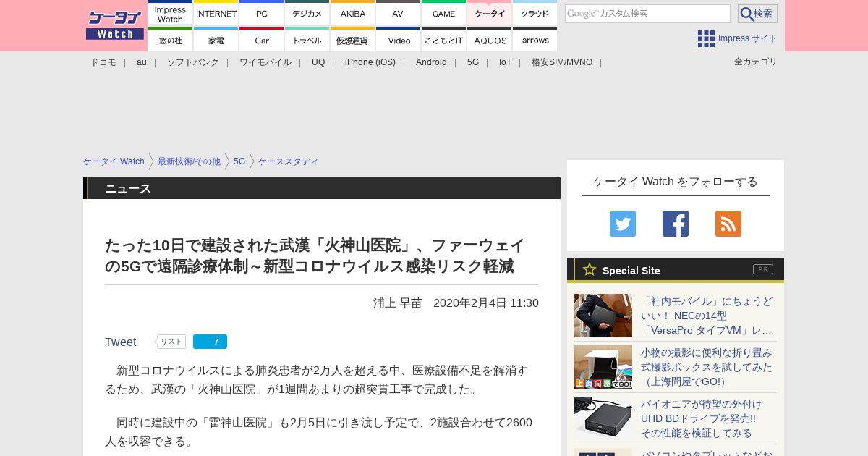This screenshot has height=456, width=868.
Task: Open 小物の撮影に便利な折り畳み式撮影ボックス link
Action: (x=707, y=367)
